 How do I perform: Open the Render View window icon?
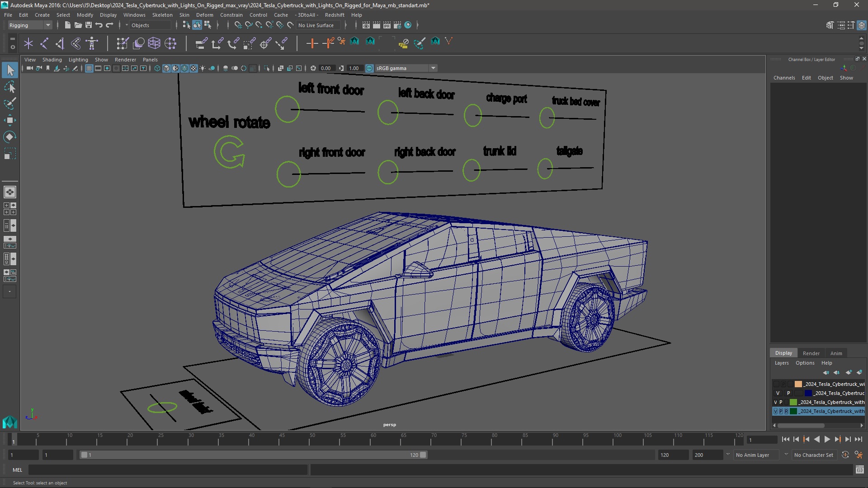366,25
